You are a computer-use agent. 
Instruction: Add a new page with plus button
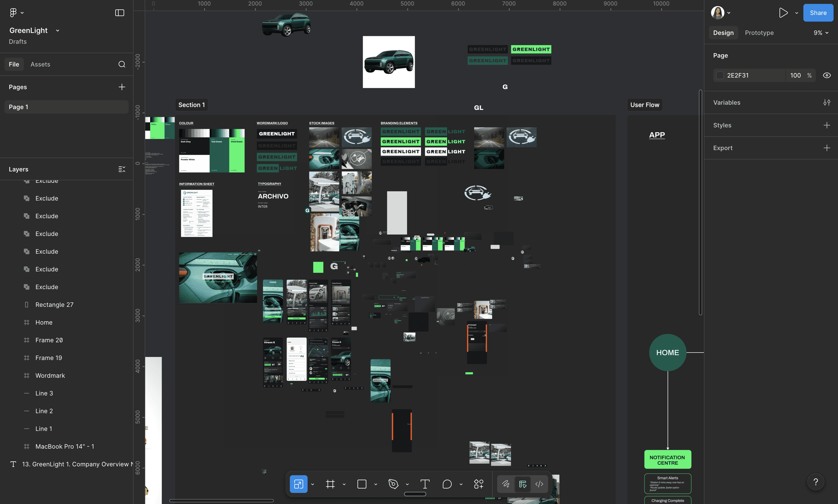[x=122, y=87]
